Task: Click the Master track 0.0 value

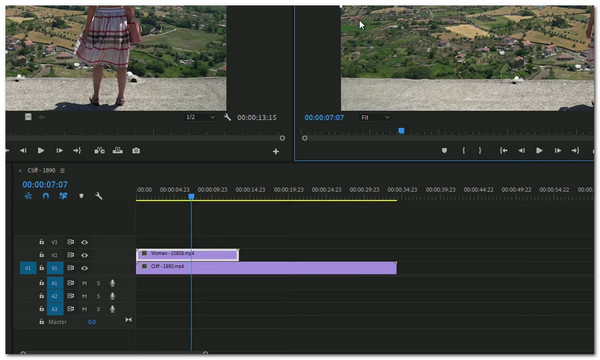Action: [92, 322]
